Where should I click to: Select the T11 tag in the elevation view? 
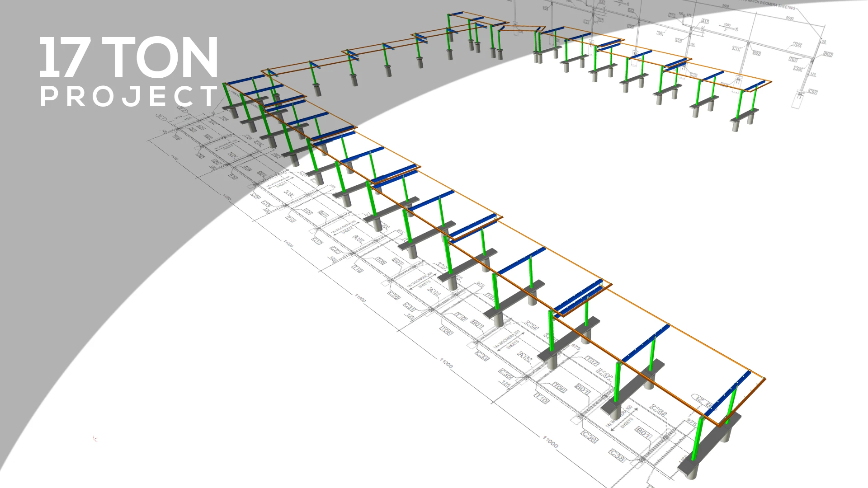click(x=672, y=16)
